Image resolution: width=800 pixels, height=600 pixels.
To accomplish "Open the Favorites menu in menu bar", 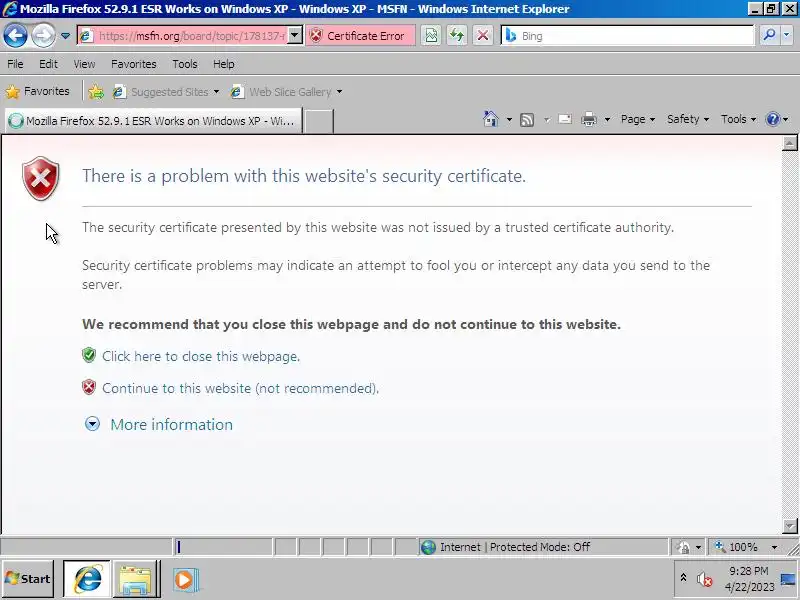I will [x=134, y=64].
